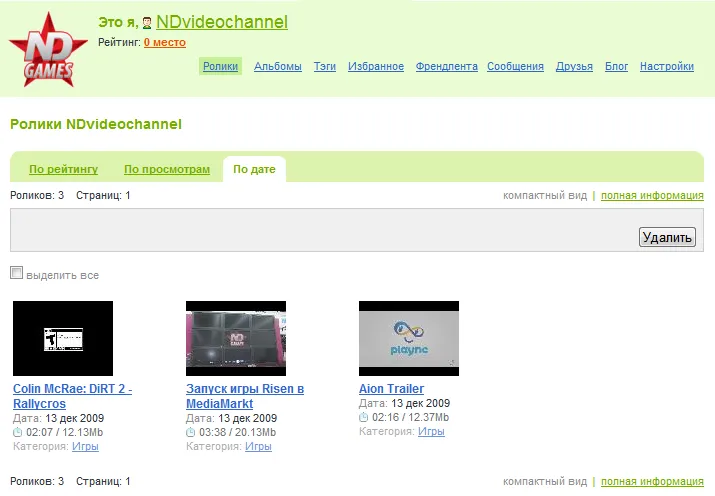Open the Aion Trailer plaync thumbnail
This screenshot has height=496, width=715.
[x=409, y=338]
